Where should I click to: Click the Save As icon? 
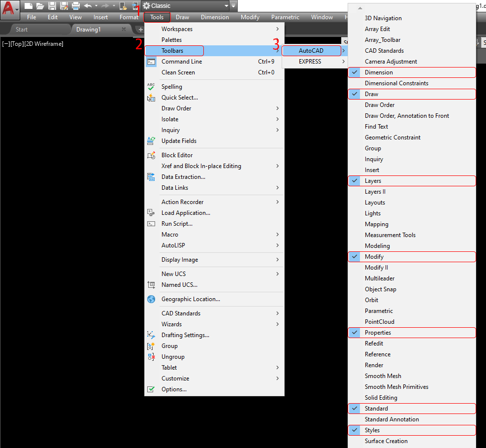pyautogui.click(x=64, y=5)
